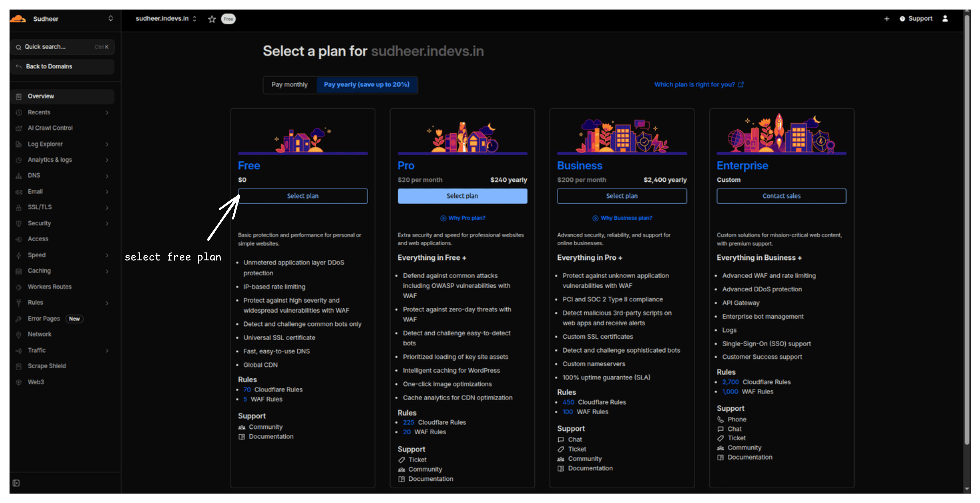Image resolution: width=980 pixels, height=503 pixels.
Task: Click the Caching sidebar icon
Action: coord(19,271)
